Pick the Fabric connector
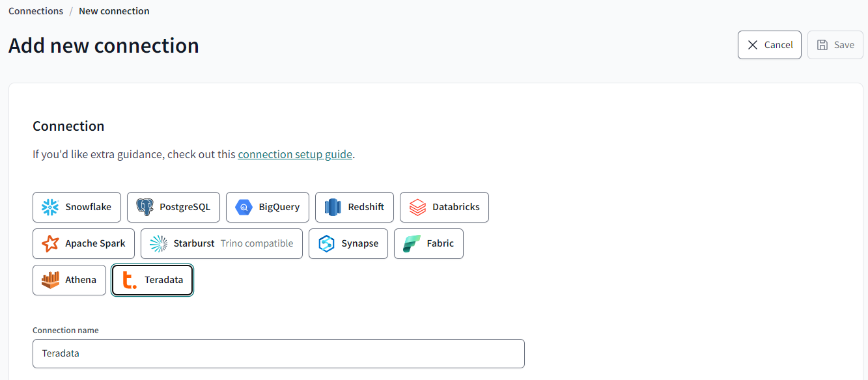 click(428, 243)
